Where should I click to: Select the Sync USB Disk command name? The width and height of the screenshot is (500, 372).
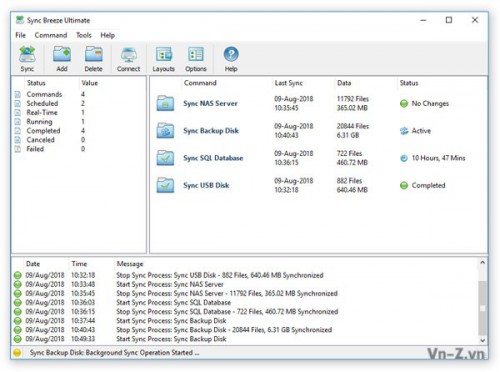coord(206,185)
